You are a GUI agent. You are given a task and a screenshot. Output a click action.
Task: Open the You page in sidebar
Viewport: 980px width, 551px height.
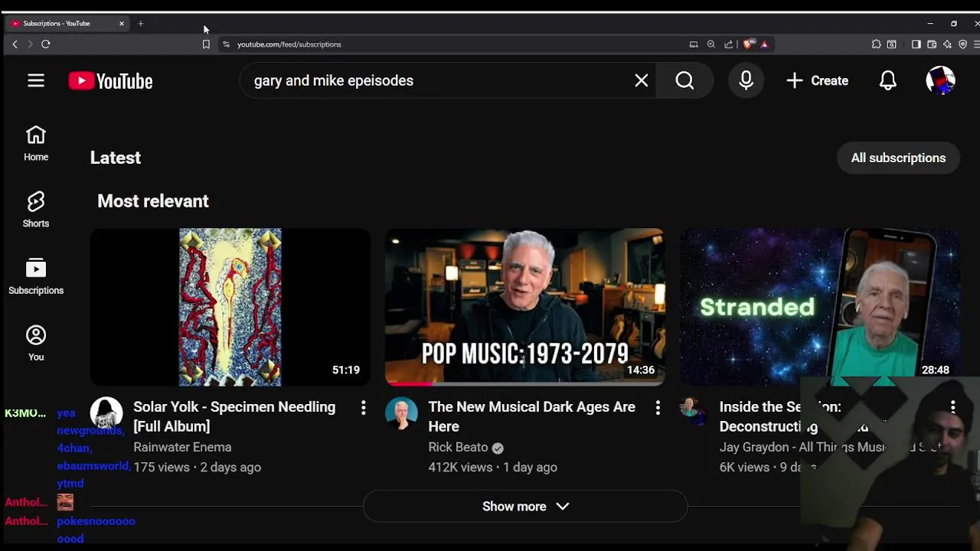click(36, 344)
